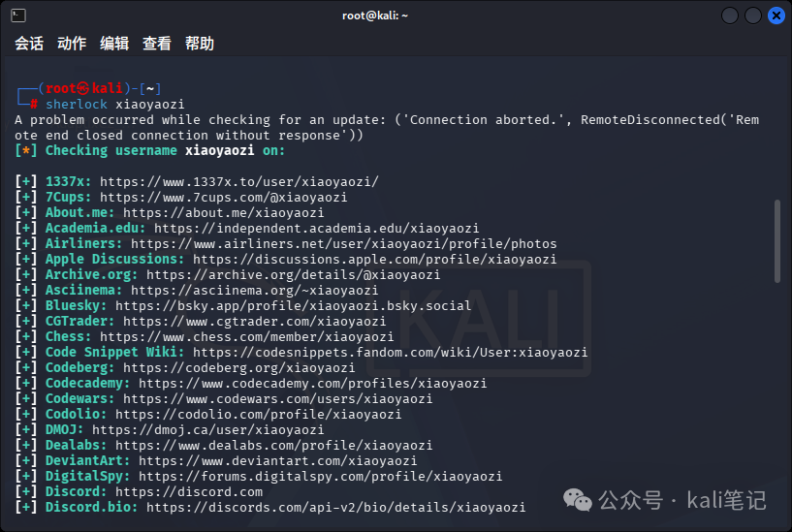Screen dimensions: 792x532
Task: Open the 查看 menu
Action: pyautogui.click(x=157, y=44)
